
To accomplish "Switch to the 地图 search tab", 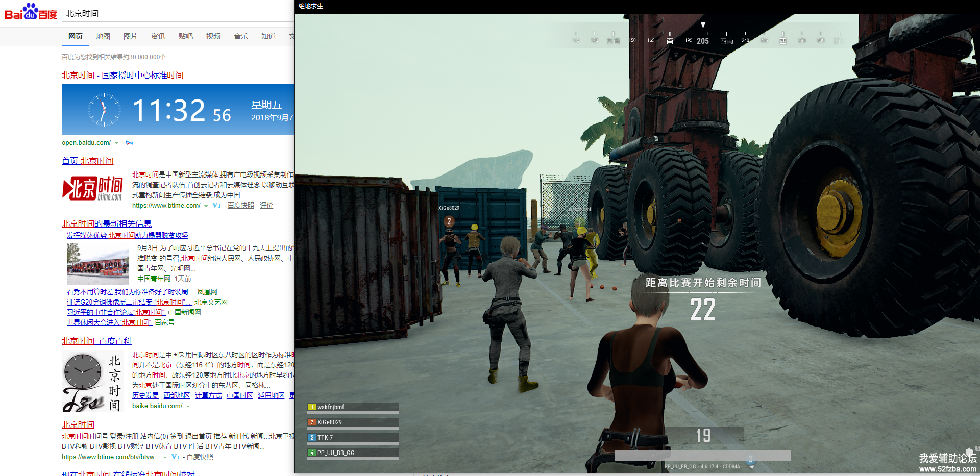I will pyautogui.click(x=103, y=36).
